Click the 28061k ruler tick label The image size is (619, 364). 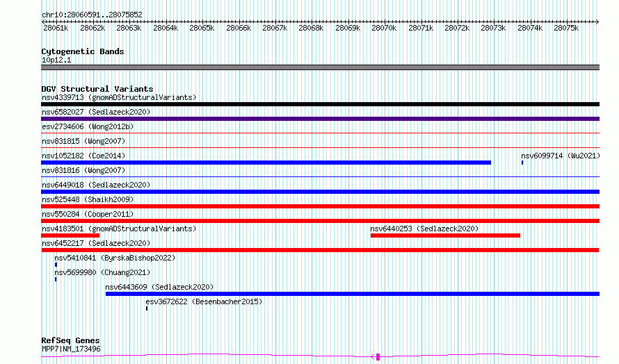click(56, 28)
